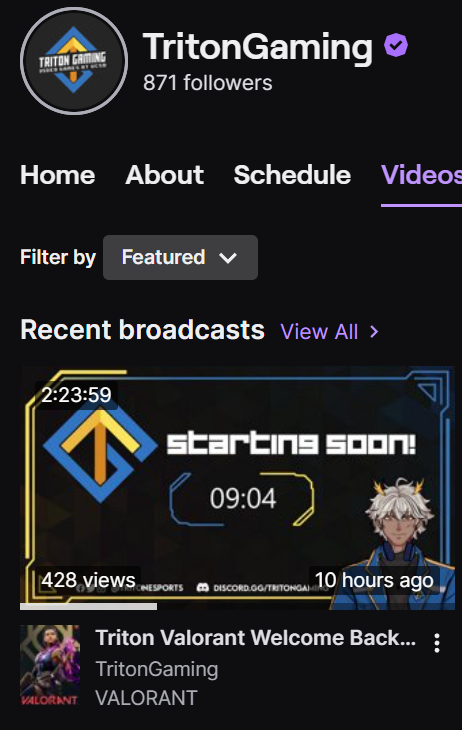Click the VALORANT game box art
The height and width of the screenshot is (730, 462).
pos(50,665)
